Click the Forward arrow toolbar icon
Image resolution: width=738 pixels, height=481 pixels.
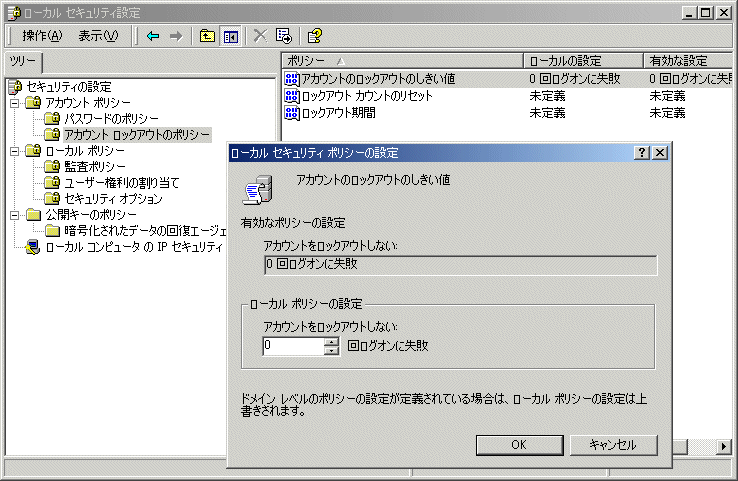(176, 36)
